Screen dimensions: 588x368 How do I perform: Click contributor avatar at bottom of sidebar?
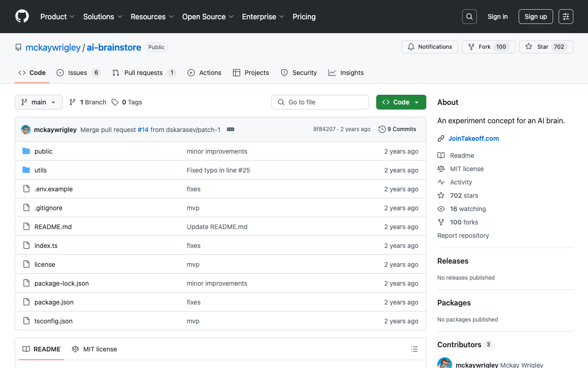tap(444, 363)
